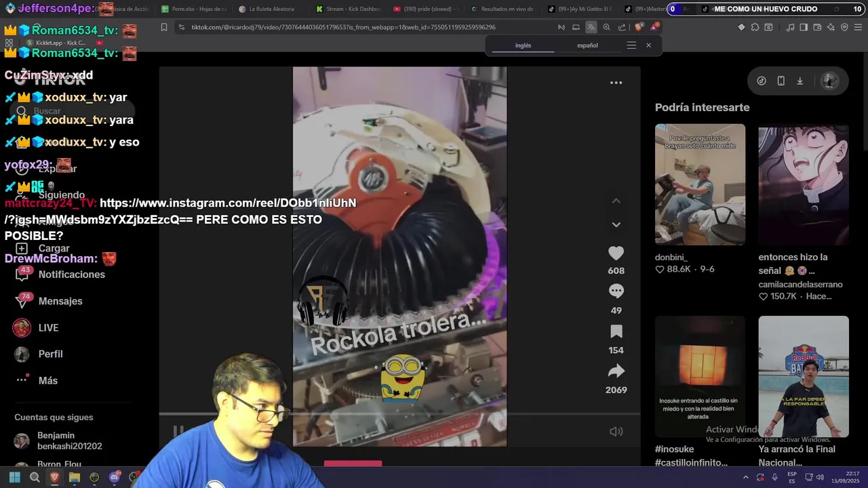Go to previous video with the up chevron
868x488 pixels.
point(616,201)
